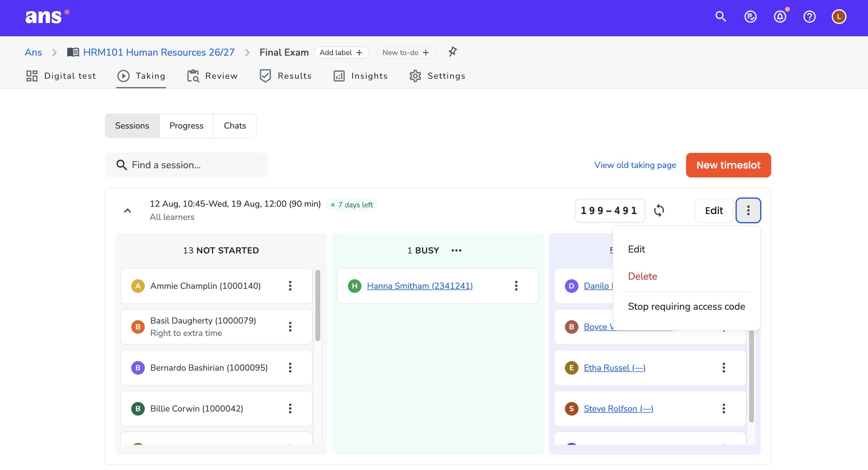Click the 7 days left badge
This screenshot has height=470, width=868.
pyautogui.click(x=352, y=205)
